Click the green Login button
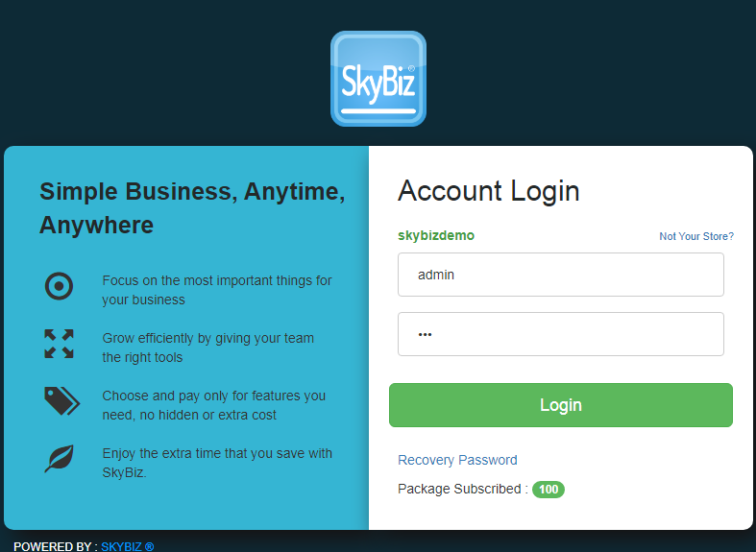 click(561, 405)
